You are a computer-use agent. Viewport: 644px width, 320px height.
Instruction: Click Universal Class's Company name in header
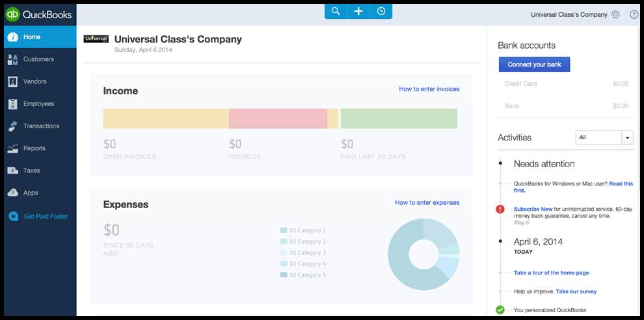click(569, 15)
